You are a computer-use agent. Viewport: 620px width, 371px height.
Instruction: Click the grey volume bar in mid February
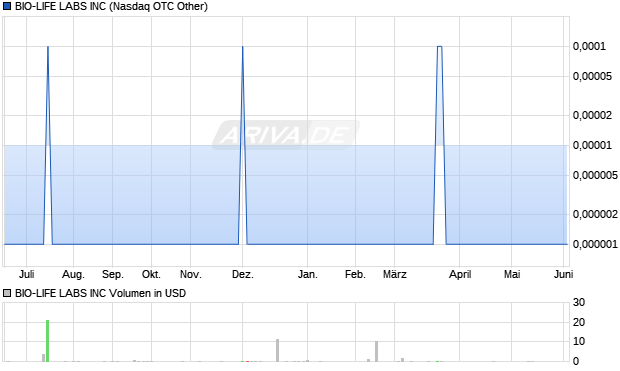pos(376,351)
